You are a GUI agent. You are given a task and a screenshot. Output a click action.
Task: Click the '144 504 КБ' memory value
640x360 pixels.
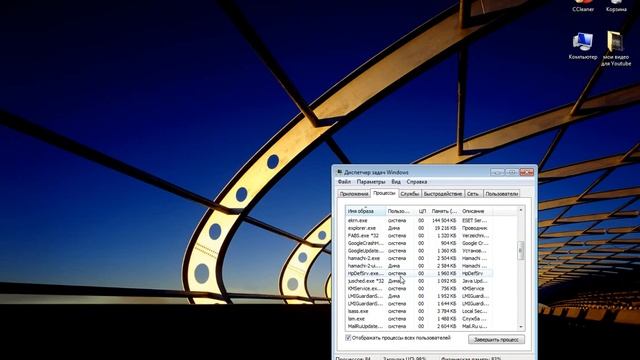coord(444,220)
